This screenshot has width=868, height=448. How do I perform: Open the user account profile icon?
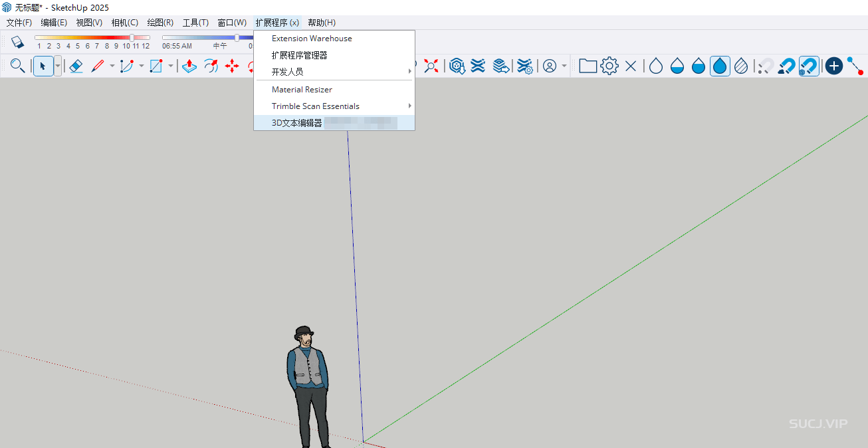pos(550,66)
